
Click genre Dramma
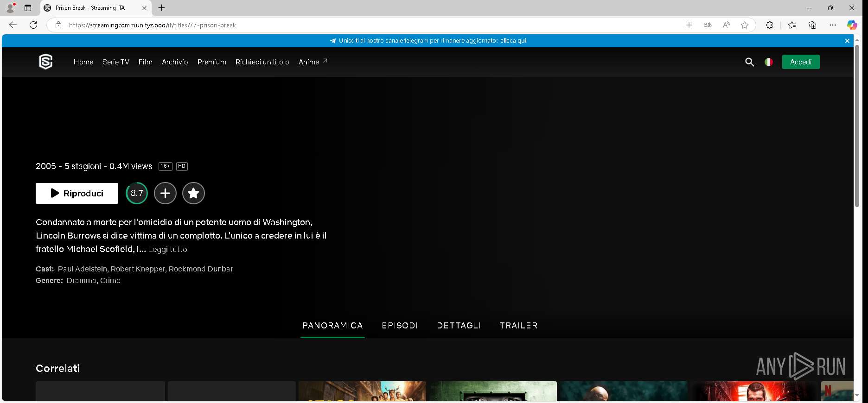tap(81, 281)
